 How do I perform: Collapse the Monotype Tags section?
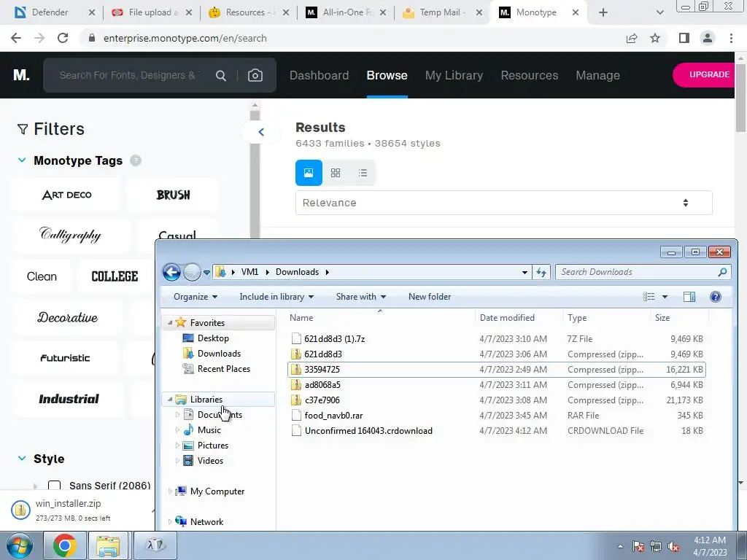tap(22, 160)
